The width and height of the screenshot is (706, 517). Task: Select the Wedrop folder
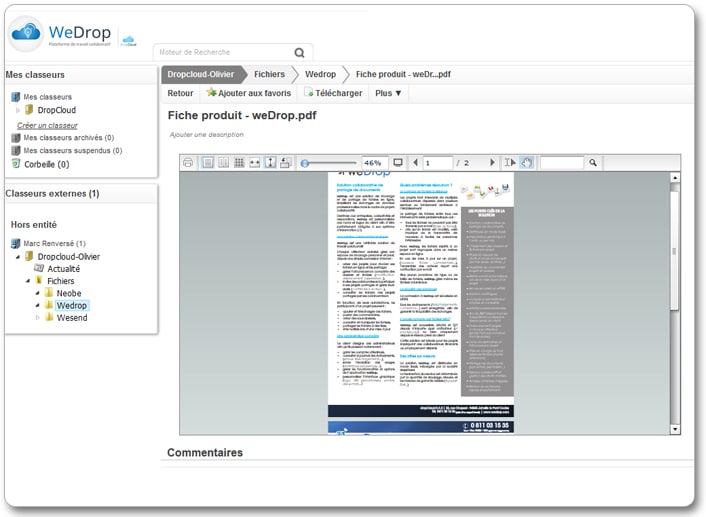click(72, 305)
